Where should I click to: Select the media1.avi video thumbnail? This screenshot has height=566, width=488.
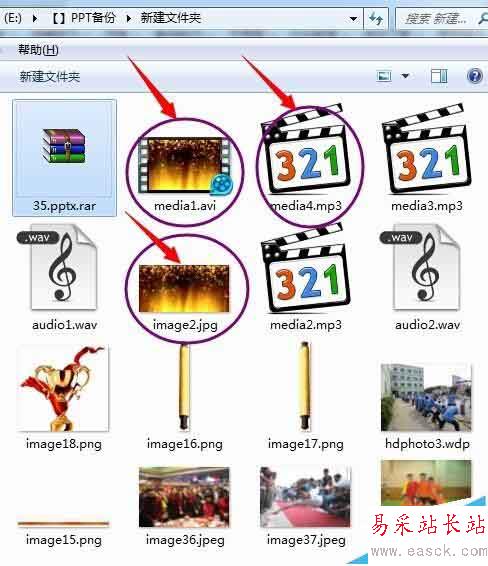pos(185,165)
